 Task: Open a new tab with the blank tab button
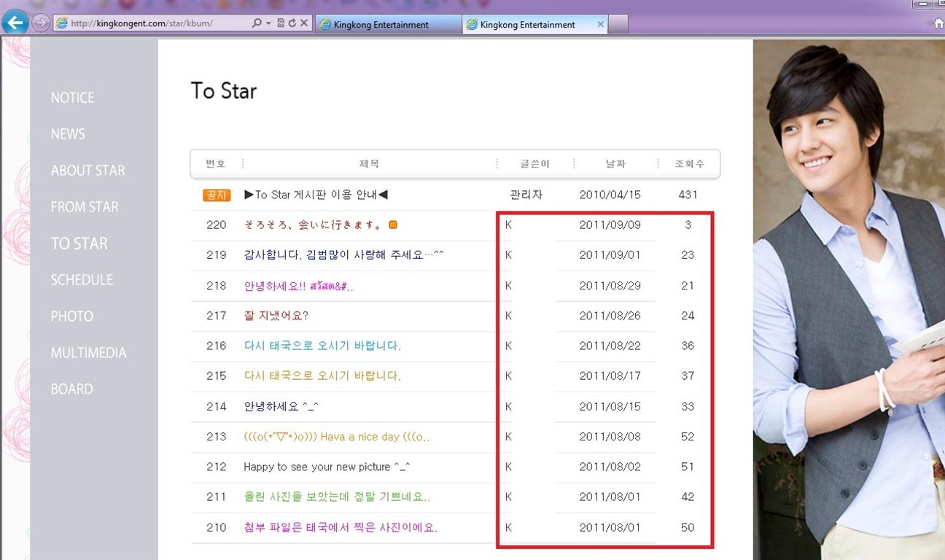click(618, 24)
